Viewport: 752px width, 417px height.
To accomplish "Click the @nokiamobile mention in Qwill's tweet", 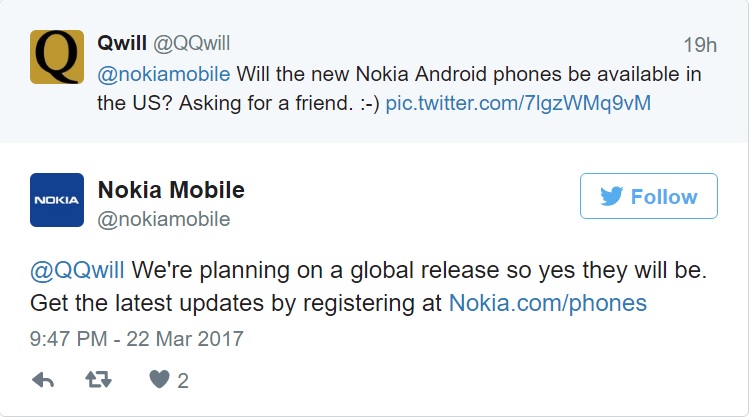I will (x=164, y=74).
